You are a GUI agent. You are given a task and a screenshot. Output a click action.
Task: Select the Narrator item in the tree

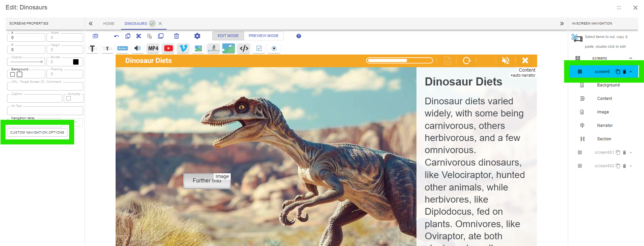coord(605,126)
